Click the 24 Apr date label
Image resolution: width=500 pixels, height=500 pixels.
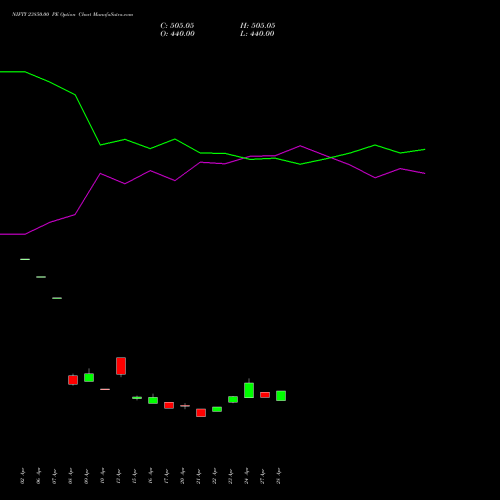(x=247, y=476)
